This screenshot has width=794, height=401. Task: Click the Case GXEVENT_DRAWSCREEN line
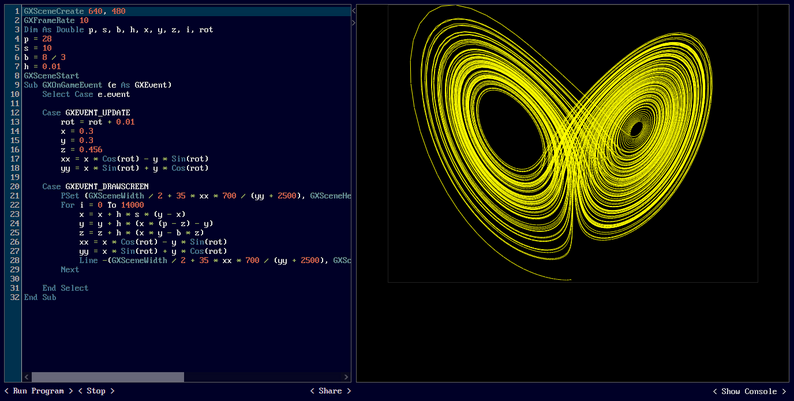pyautogui.click(x=95, y=186)
